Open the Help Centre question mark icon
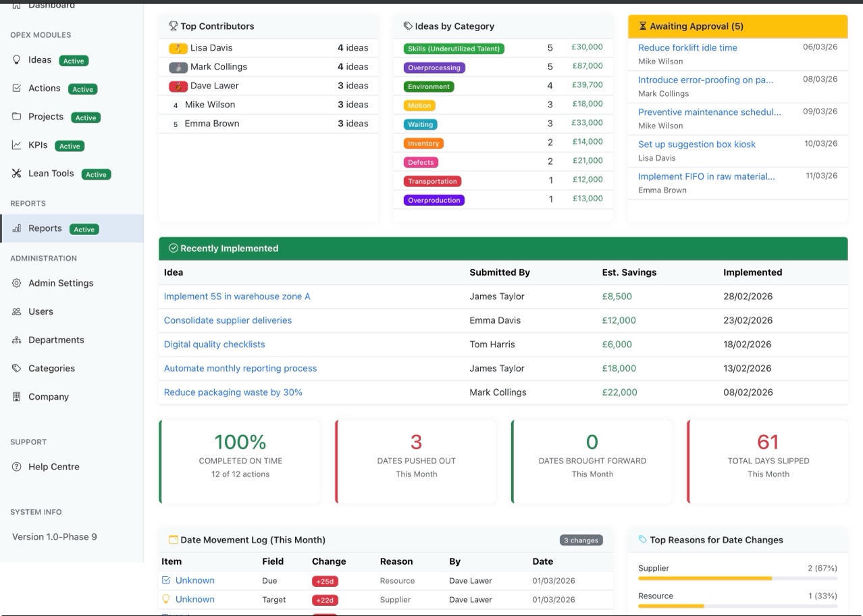Screen dimensions: 863x616 pyautogui.click(x=17, y=466)
